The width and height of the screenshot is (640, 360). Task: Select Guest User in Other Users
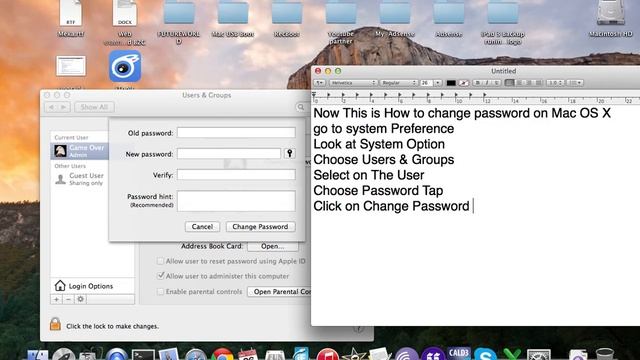(x=80, y=179)
